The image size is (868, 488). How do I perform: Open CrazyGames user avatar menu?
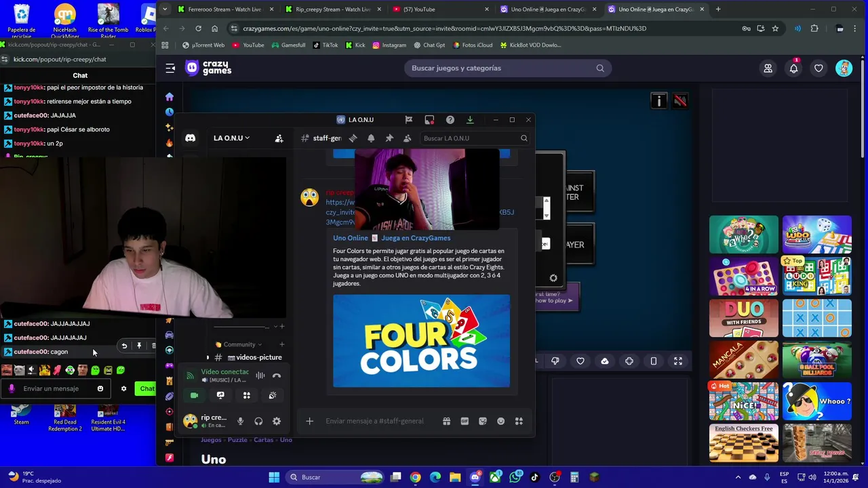click(844, 68)
